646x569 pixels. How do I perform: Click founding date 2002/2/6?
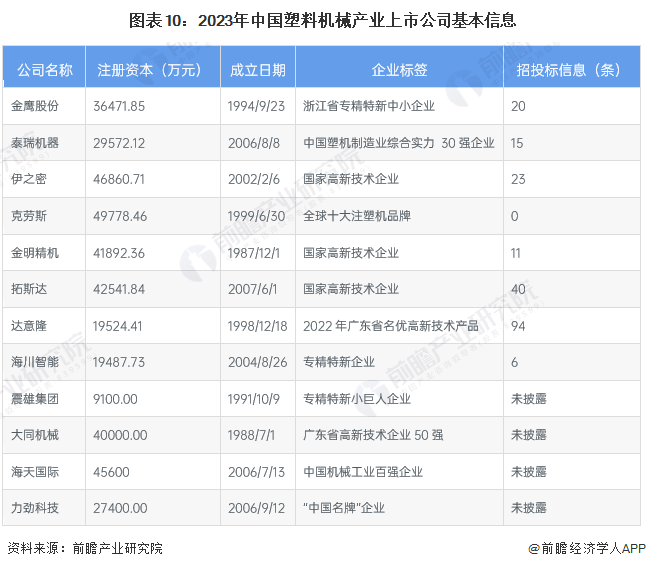[x=254, y=179]
